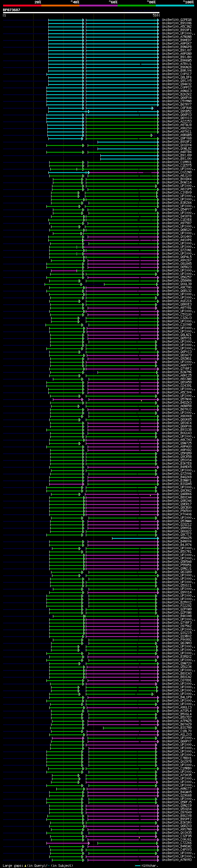Click hit label UniRef100_A8J1X0
197x868 pixels.
pos(177,176)
